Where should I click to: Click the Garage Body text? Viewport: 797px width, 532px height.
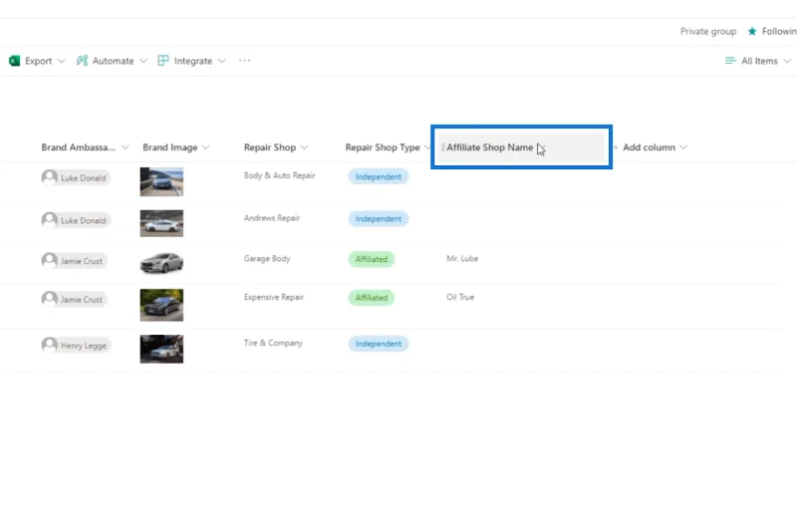click(x=267, y=259)
